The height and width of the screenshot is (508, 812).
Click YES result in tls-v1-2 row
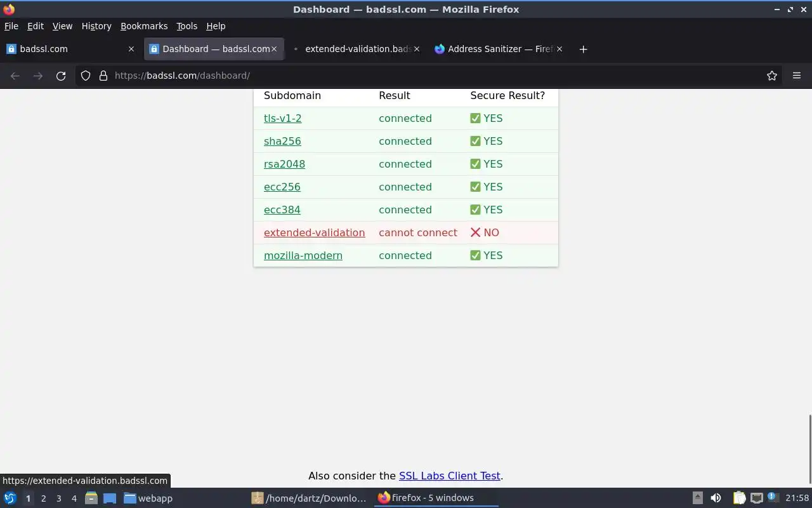click(x=487, y=118)
